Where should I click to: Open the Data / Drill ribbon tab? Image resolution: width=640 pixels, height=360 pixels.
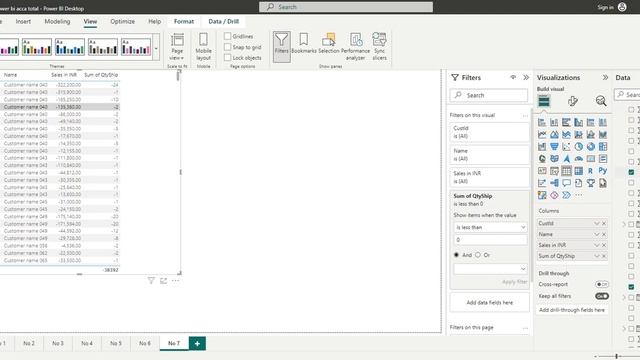pos(224,22)
